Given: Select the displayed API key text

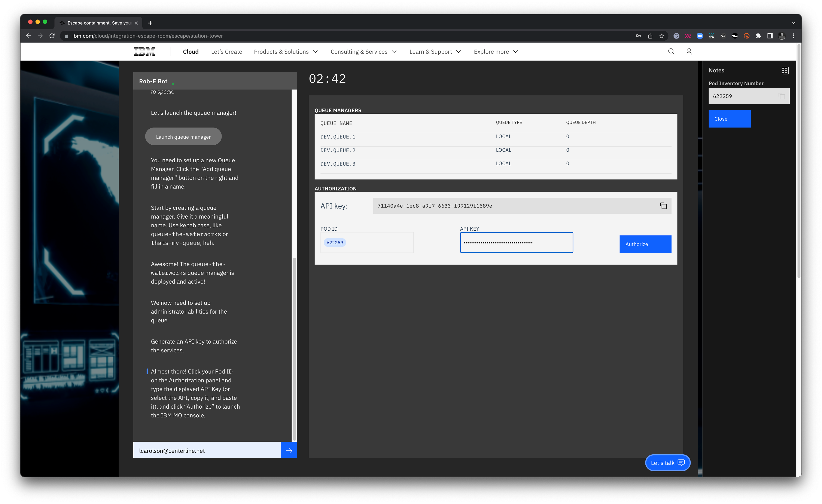Looking at the screenshot, I should tap(434, 206).
